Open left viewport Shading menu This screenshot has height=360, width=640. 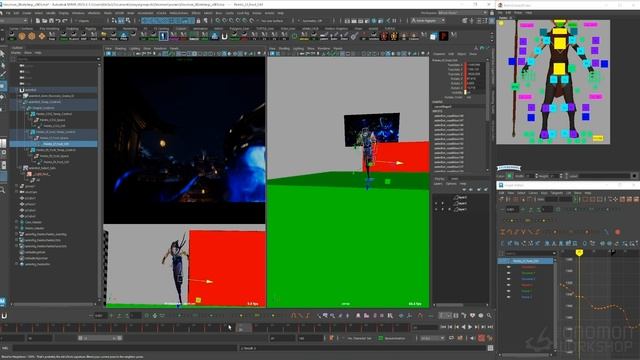(120, 49)
